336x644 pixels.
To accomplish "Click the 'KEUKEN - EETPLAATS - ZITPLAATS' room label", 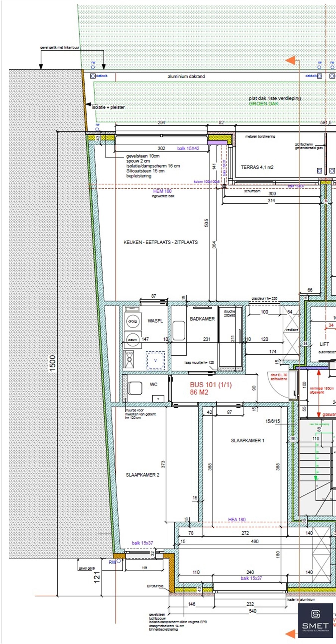I will coord(161,242).
